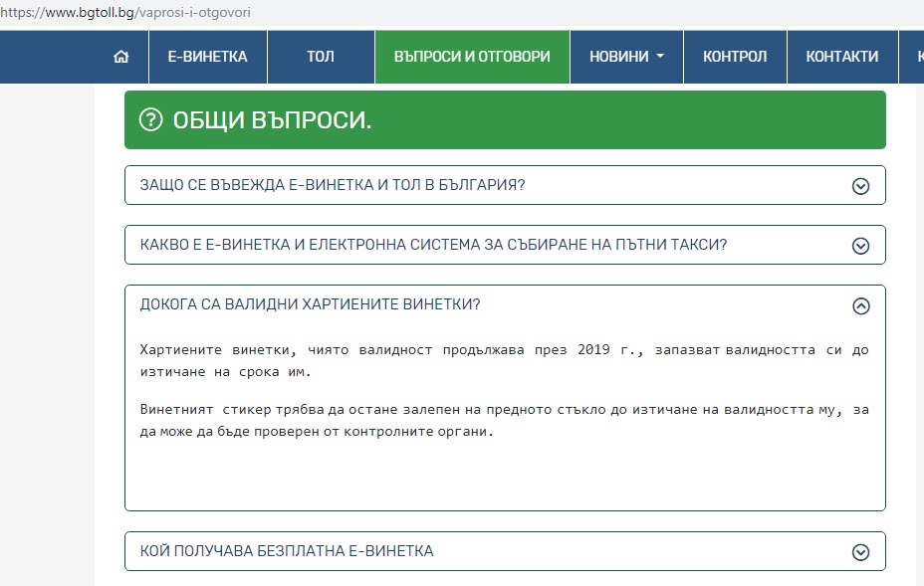This screenshot has height=586, width=924.
Task: Click chevron icon for ЗАЩО СЕ ВЪВЕЖДА question
Action: tap(861, 186)
